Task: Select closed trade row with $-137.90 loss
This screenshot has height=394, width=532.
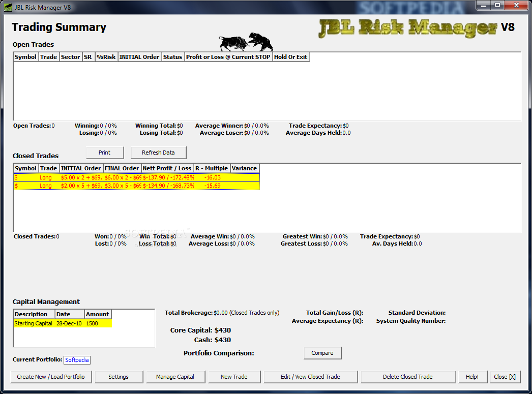Action: [136, 177]
